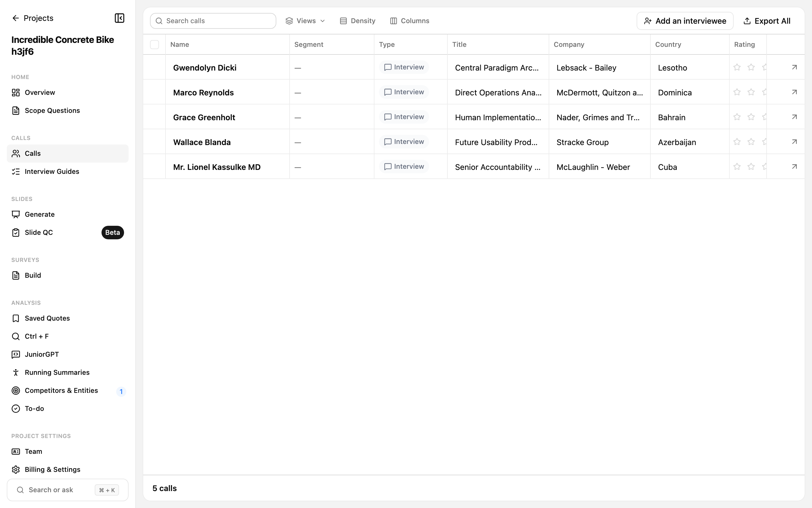The width and height of the screenshot is (812, 508).
Task: Click Add an interviewee button
Action: 685,21
